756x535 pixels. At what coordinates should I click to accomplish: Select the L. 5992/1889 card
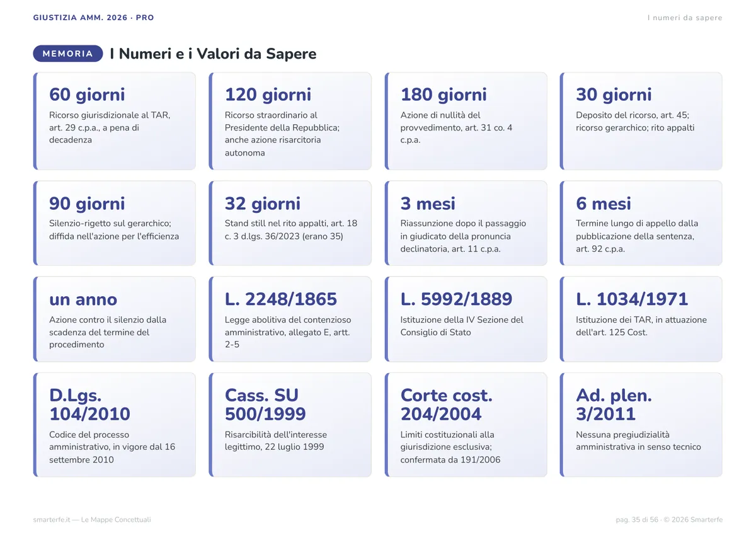pos(466,319)
